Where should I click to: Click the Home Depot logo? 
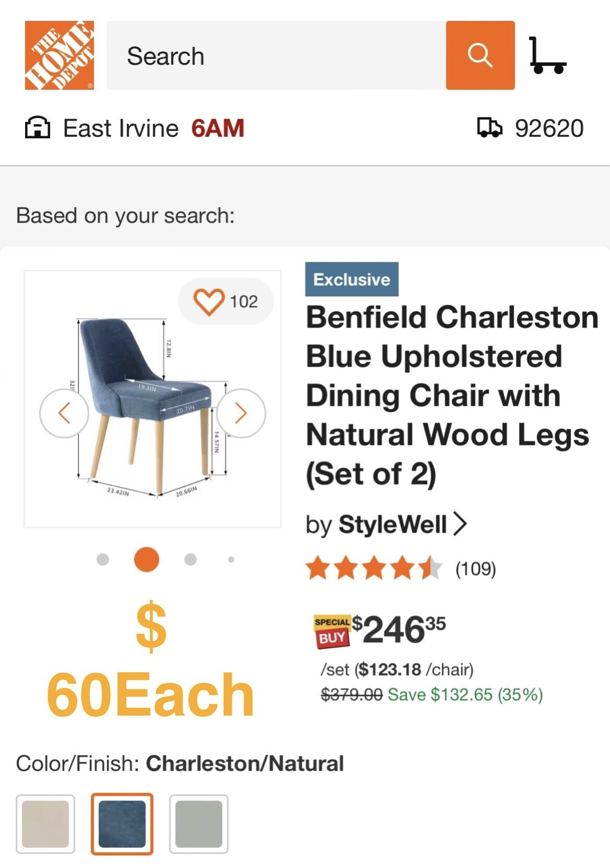[59, 55]
